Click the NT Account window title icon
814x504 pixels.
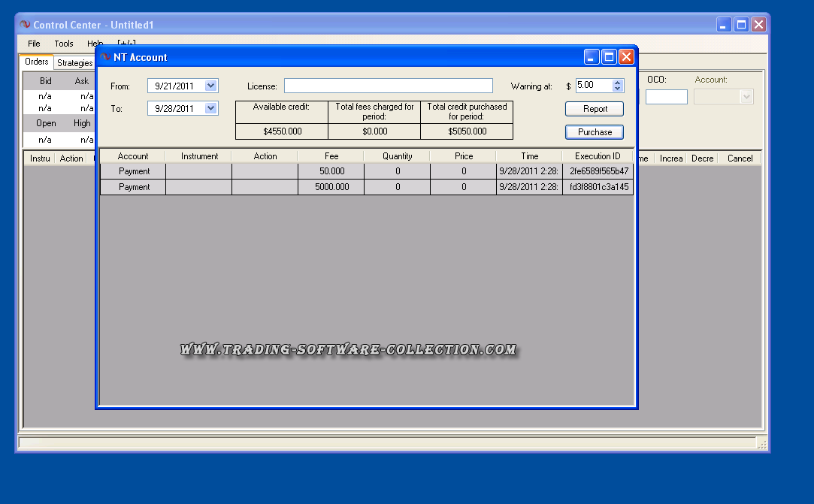pos(105,57)
